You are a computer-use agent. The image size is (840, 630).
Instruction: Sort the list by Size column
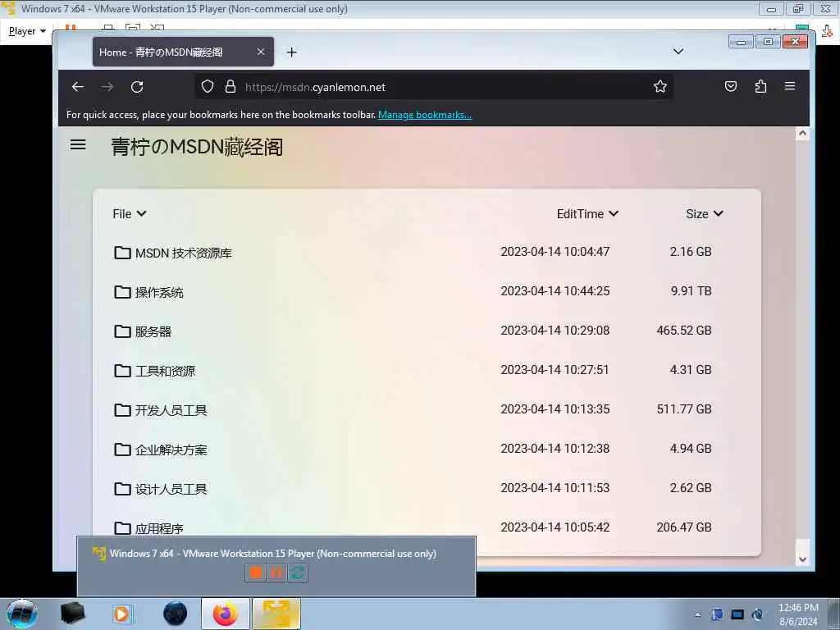705,214
